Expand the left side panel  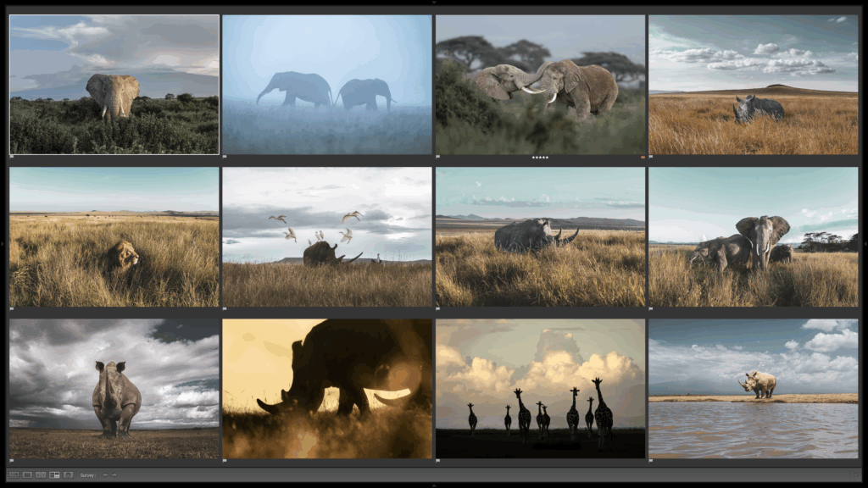(x=3, y=244)
